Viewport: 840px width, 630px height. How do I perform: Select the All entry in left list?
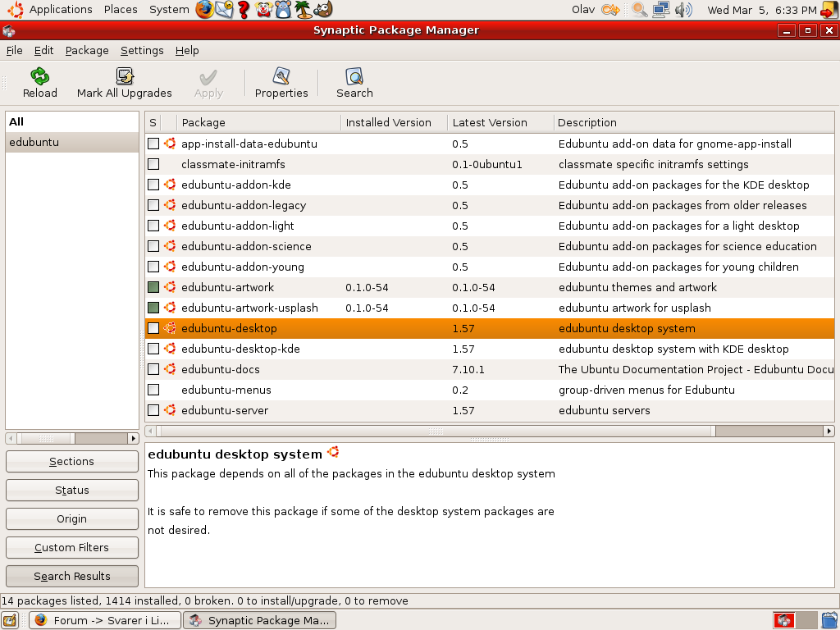point(72,121)
